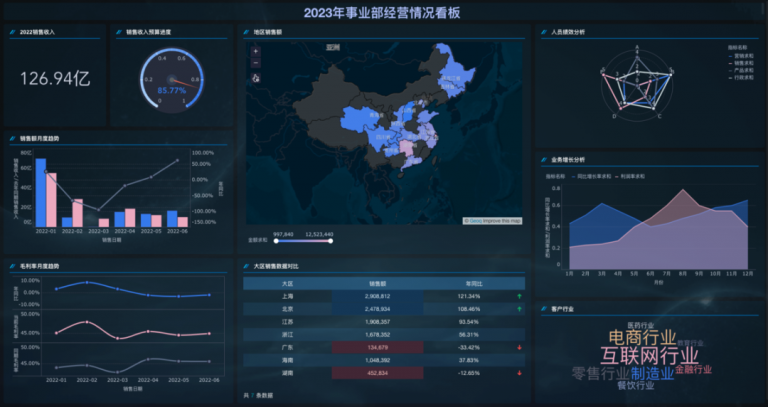Screen dimensions: 768x407
Task: Select the map pointer tool icon
Action: pyautogui.click(x=256, y=78)
